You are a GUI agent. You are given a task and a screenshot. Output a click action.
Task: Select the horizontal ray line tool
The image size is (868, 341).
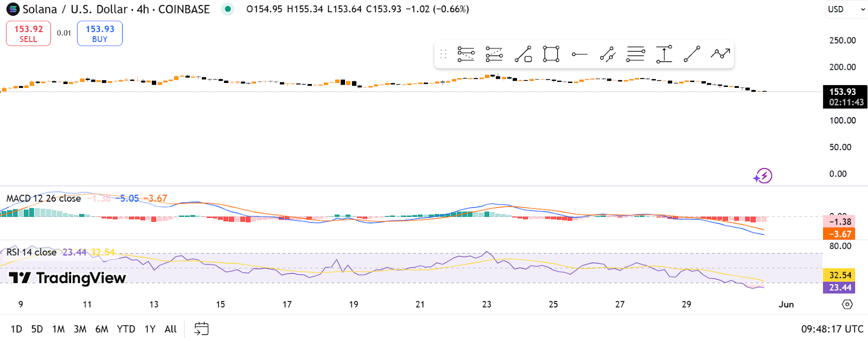click(x=579, y=54)
